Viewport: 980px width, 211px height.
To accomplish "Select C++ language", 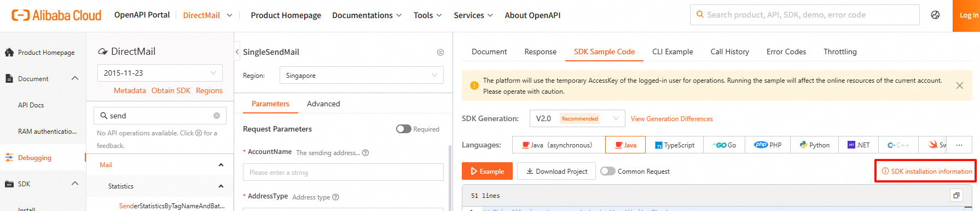I will click(x=898, y=145).
